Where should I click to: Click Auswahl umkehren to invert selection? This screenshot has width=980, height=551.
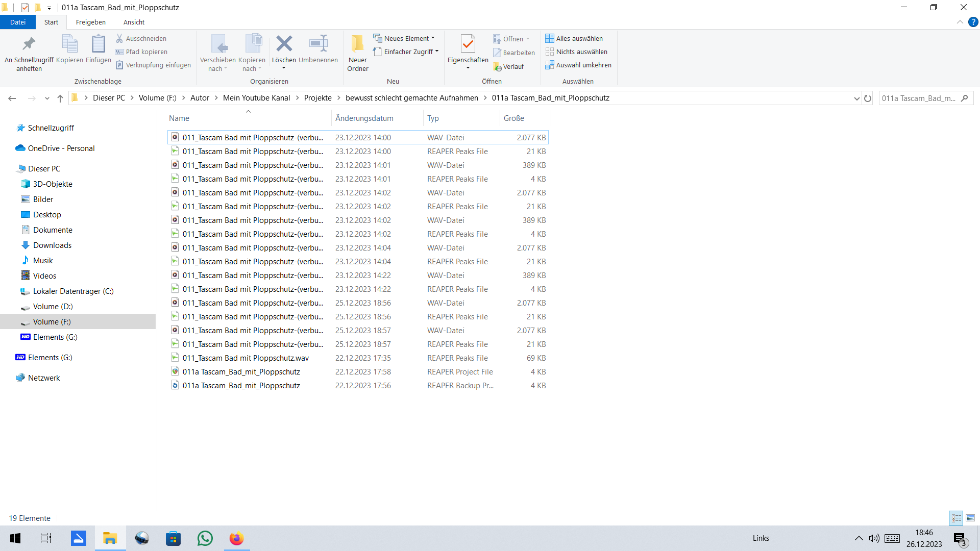(578, 65)
